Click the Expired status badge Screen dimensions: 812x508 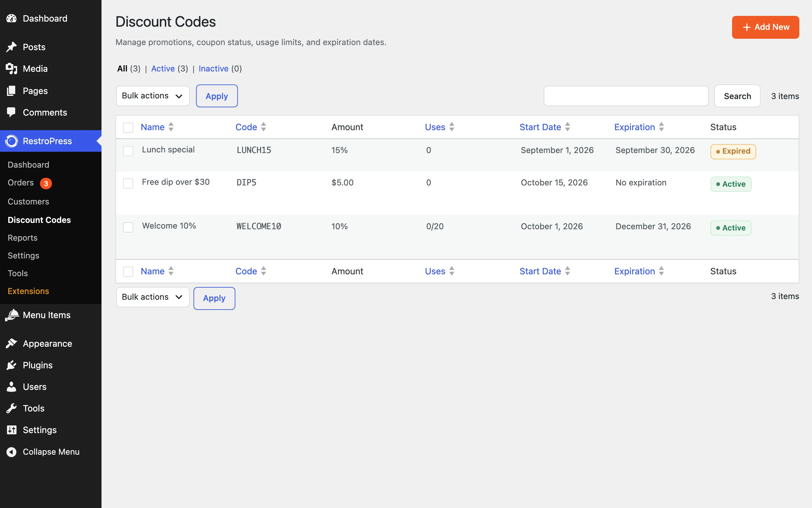pyautogui.click(x=733, y=151)
